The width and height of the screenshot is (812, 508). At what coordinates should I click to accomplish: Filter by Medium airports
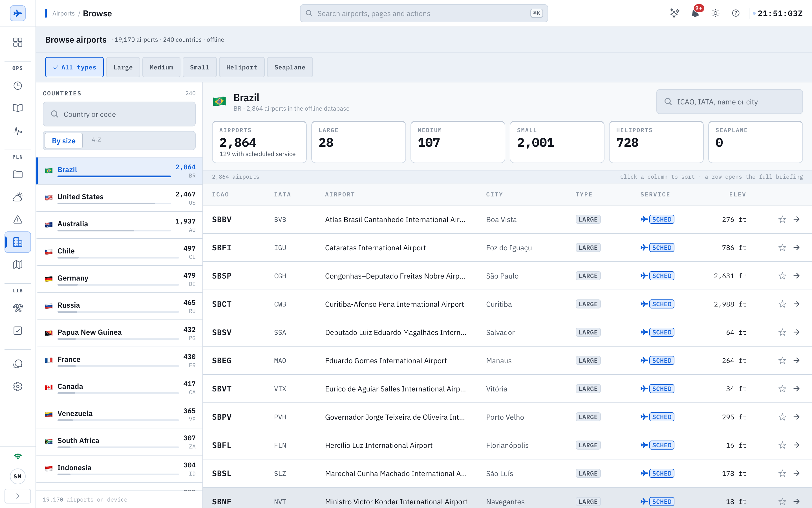tap(161, 67)
